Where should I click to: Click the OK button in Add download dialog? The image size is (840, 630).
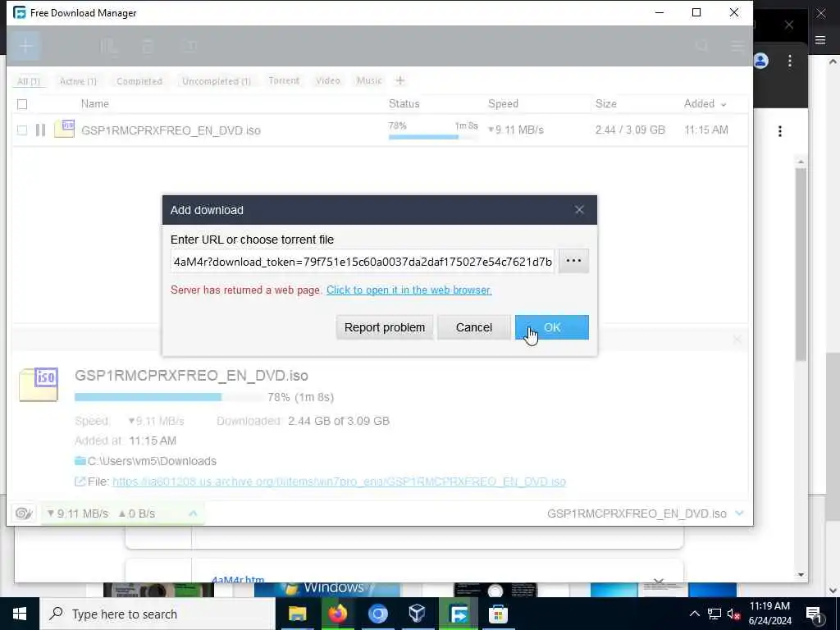[x=552, y=327]
